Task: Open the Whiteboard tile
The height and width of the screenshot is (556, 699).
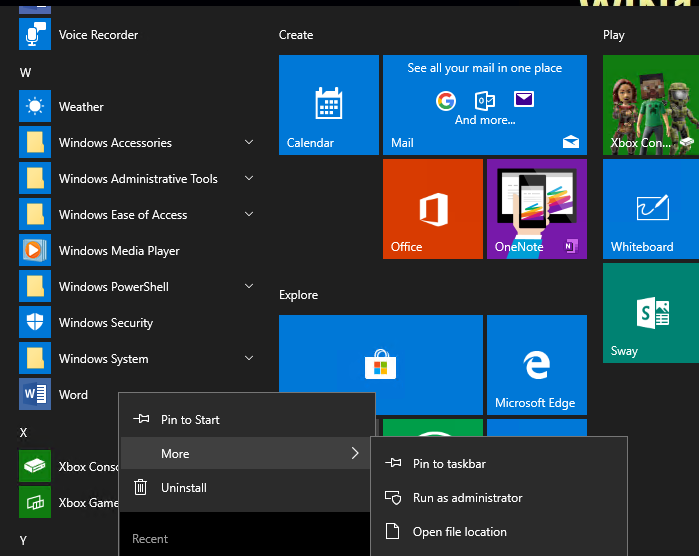Action: [x=651, y=209]
